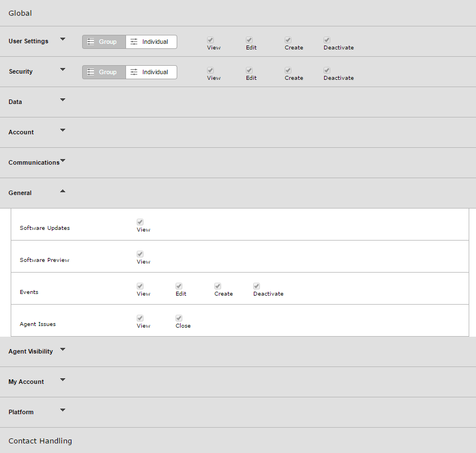The width and height of the screenshot is (476, 453).
Task: Expand the Agent Visibility section
Action: (x=63, y=349)
